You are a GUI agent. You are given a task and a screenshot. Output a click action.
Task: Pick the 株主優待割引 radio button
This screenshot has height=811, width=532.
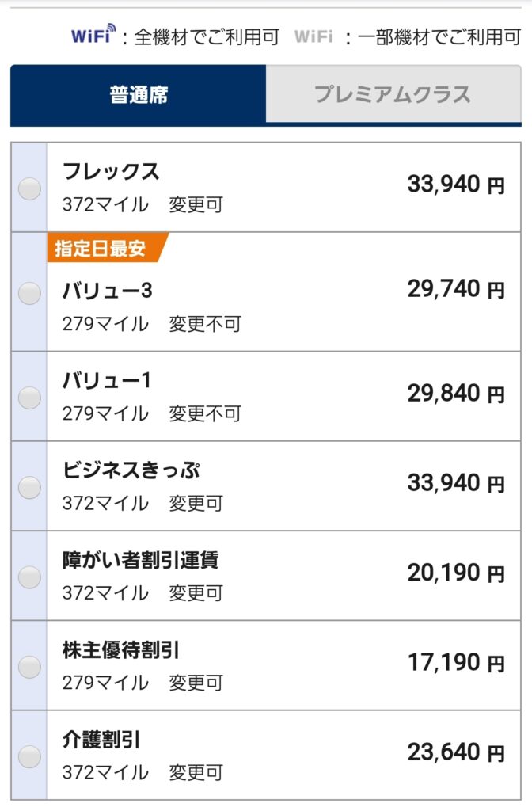pyautogui.click(x=29, y=667)
